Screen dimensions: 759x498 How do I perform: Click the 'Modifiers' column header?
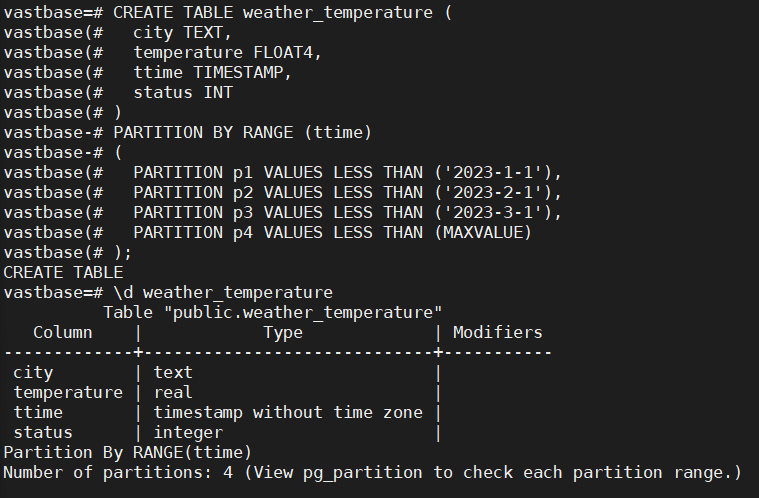point(497,332)
